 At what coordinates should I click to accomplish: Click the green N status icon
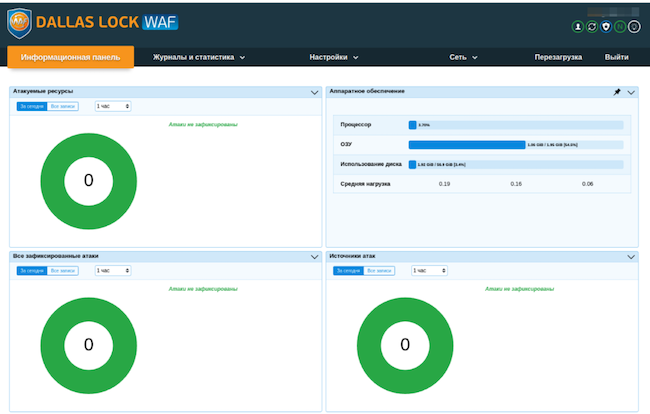coord(620,27)
